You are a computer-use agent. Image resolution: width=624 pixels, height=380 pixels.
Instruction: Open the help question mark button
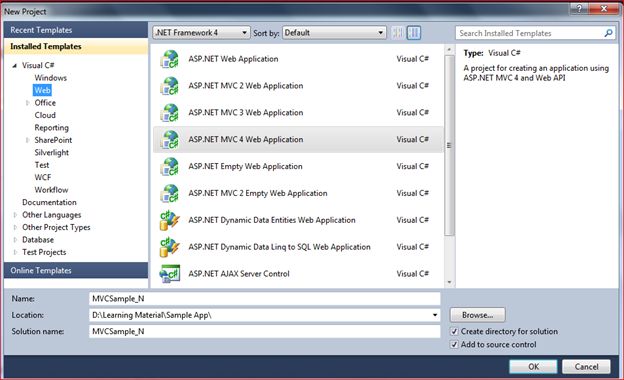pyautogui.click(x=579, y=8)
